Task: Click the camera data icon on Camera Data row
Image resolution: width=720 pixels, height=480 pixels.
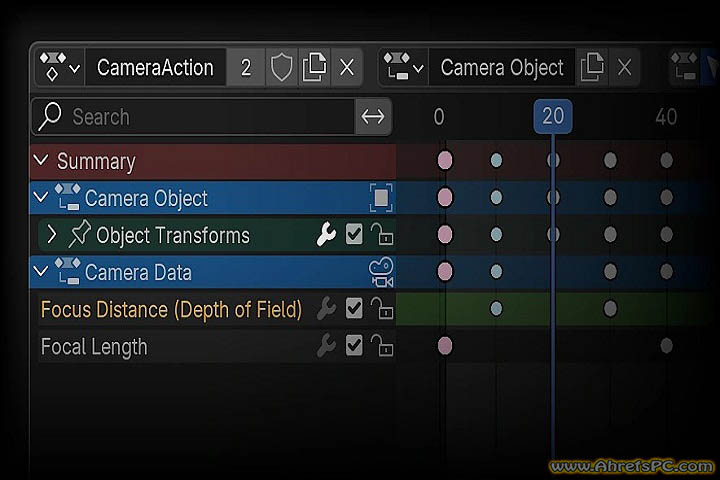Action: pyautogui.click(x=381, y=272)
